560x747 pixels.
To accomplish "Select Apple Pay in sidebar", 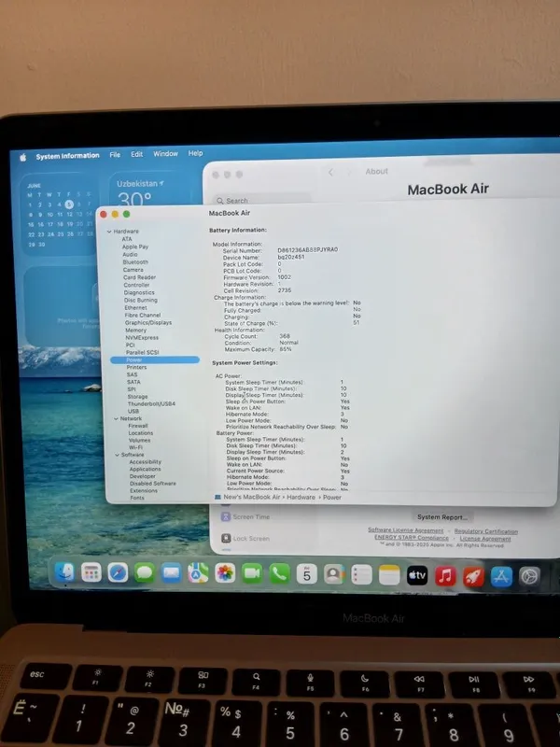I will 135,247.
